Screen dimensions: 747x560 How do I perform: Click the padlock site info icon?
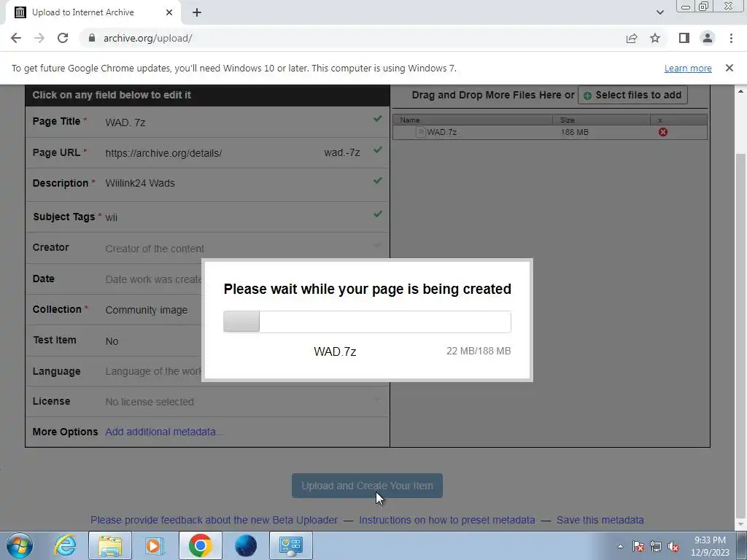point(92,38)
